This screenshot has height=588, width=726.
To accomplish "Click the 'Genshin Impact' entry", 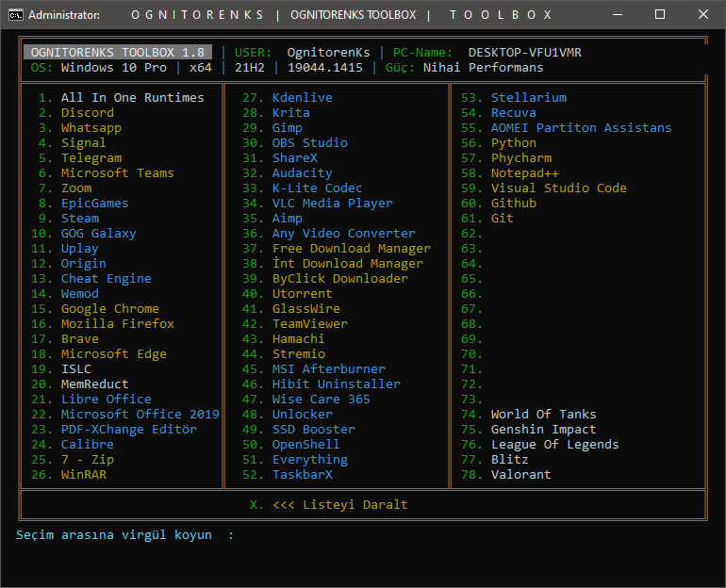I will 544,430.
